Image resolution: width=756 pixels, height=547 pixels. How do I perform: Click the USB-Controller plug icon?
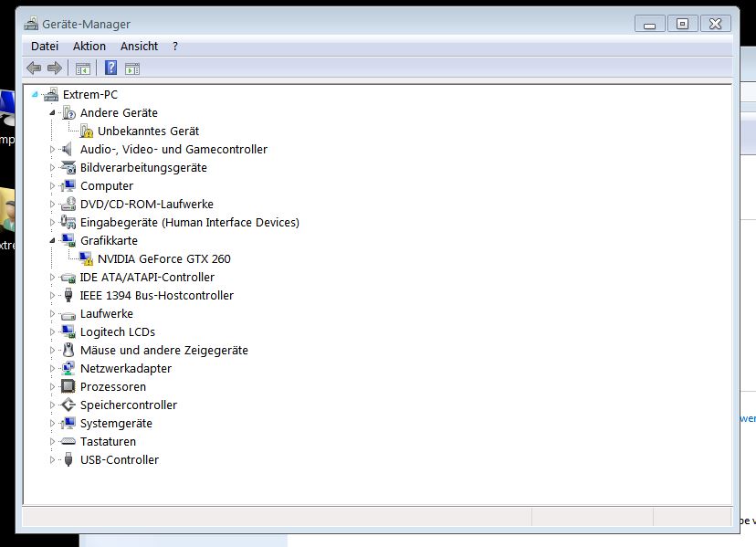click(x=68, y=459)
